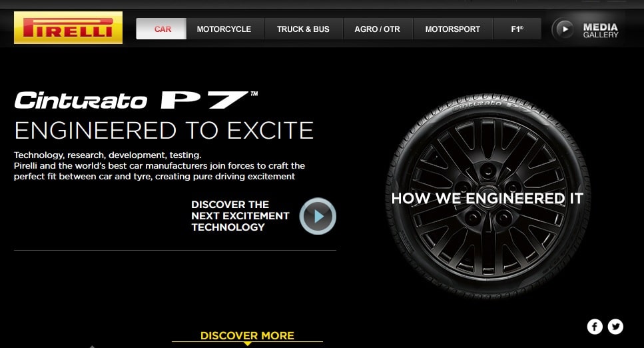Play the Discover Next Excitement Technology video

(318, 216)
